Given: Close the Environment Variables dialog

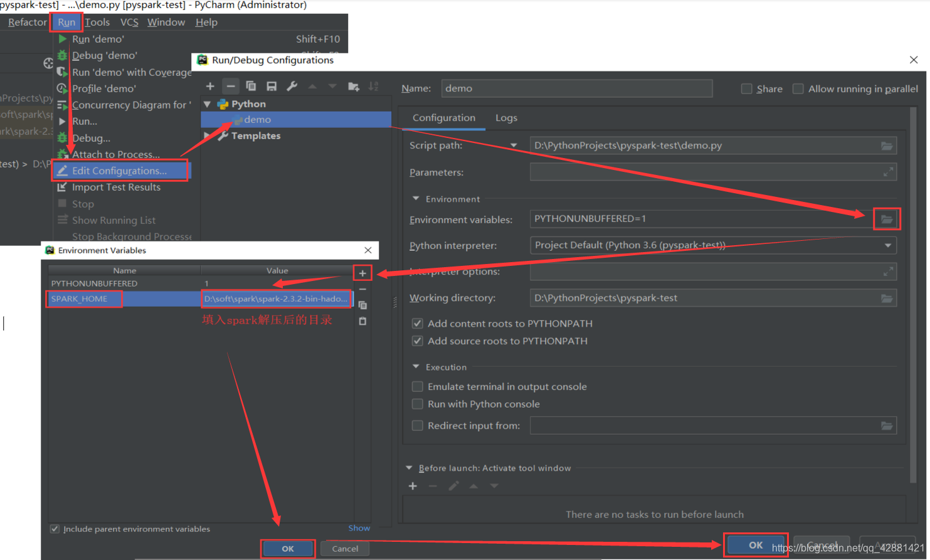Looking at the screenshot, I should click(368, 250).
